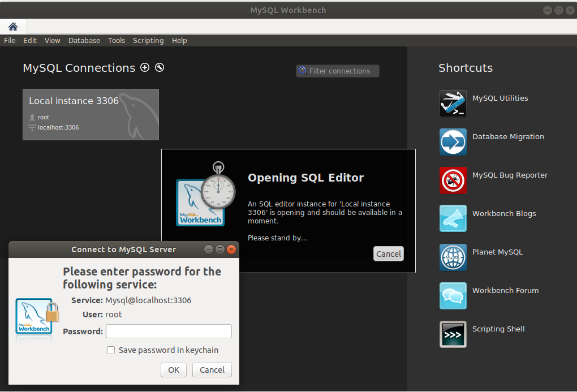Minimize the MySQL Workbench main window
Viewport: 577px width, 392px height.
[x=548, y=10]
